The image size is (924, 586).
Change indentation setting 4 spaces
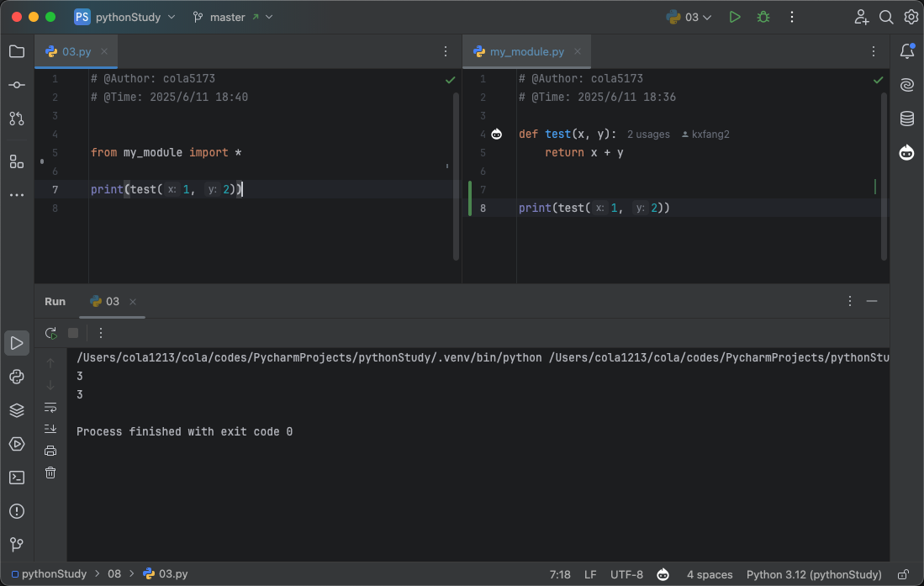[x=710, y=574]
